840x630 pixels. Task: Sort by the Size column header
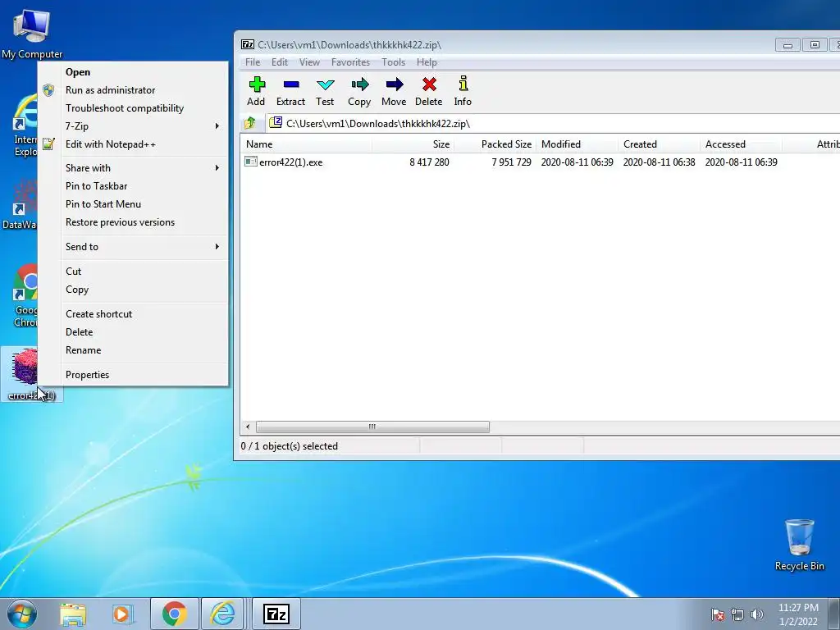click(413, 144)
